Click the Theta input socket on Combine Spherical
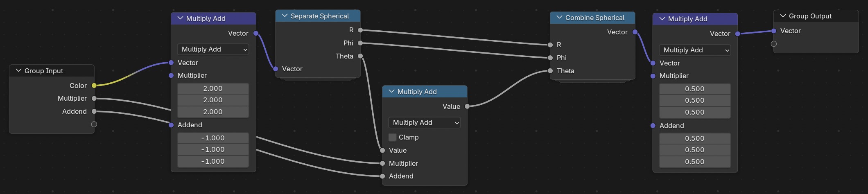 pyautogui.click(x=550, y=71)
